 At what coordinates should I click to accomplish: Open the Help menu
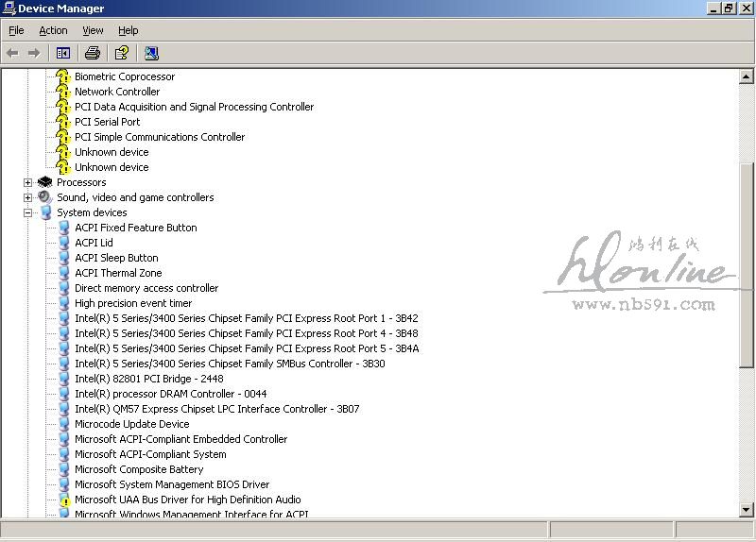click(x=129, y=30)
